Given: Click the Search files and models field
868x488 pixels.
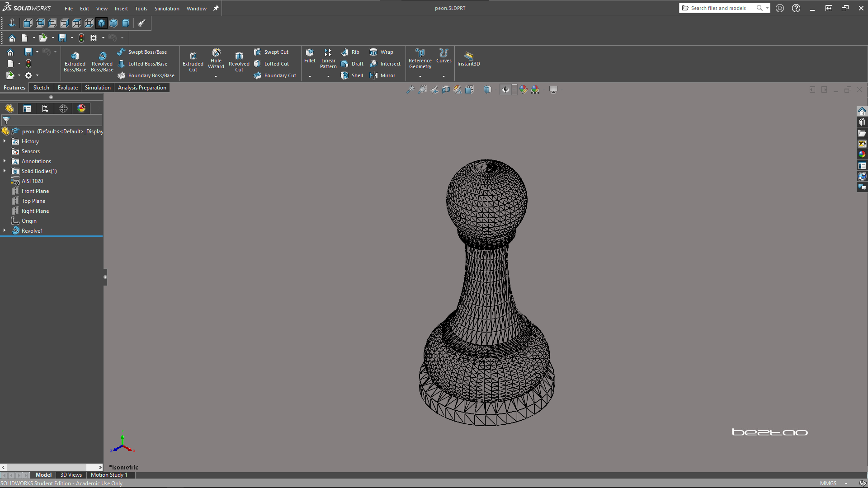Looking at the screenshot, I should [719, 8].
